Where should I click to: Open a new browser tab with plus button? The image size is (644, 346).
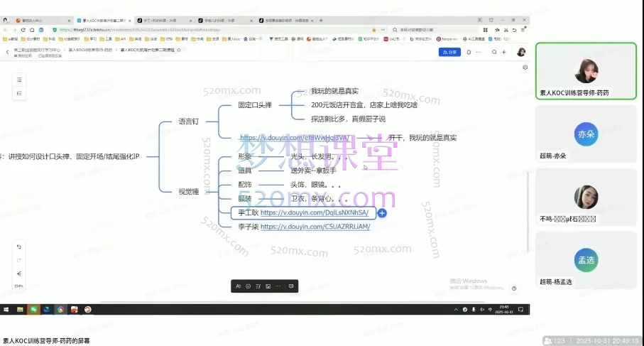(x=321, y=21)
